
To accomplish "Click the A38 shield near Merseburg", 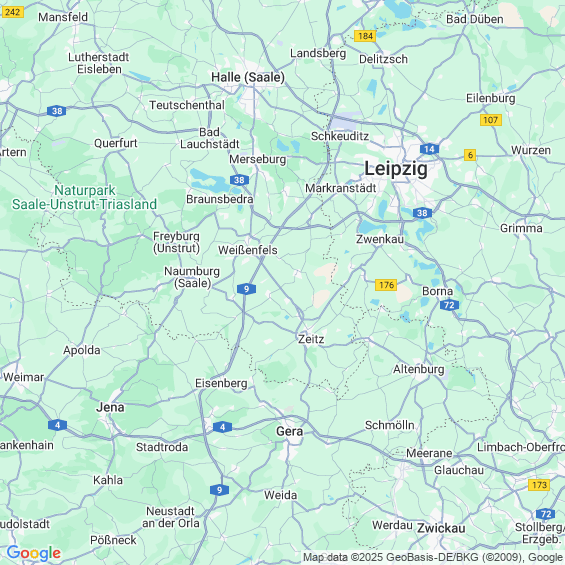I will click(x=239, y=180).
